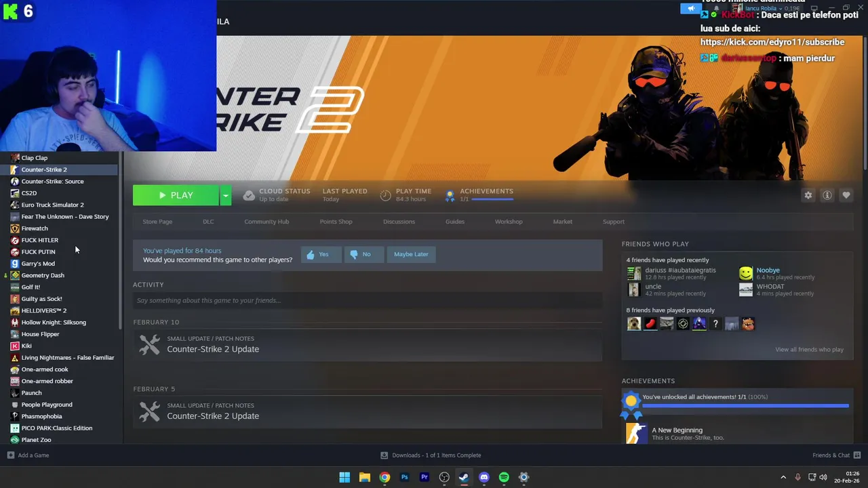Open the Support tab
This screenshot has width=868, height=488.
[614, 222]
